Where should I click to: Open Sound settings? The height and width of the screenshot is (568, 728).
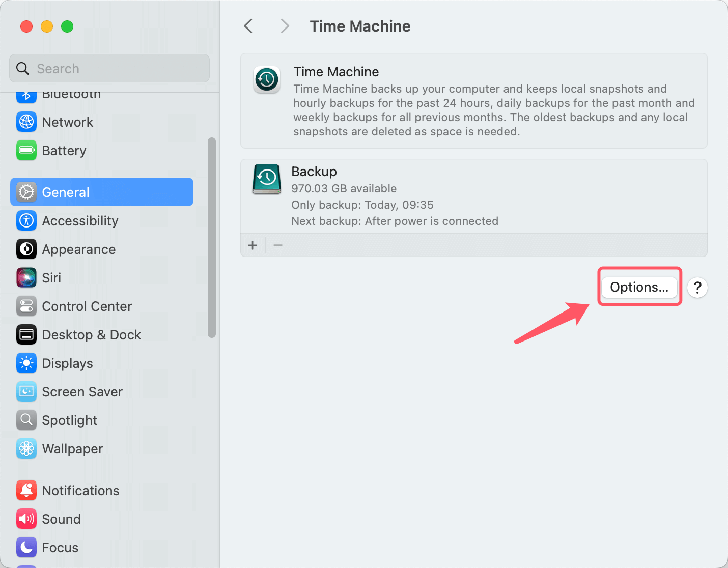point(61,519)
